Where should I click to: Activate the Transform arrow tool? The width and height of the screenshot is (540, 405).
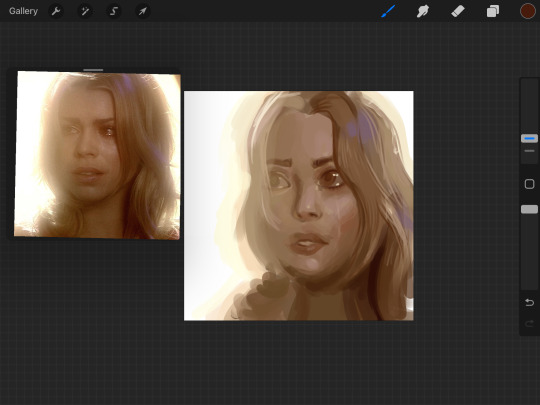pyautogui.click(x=143, y=11)
